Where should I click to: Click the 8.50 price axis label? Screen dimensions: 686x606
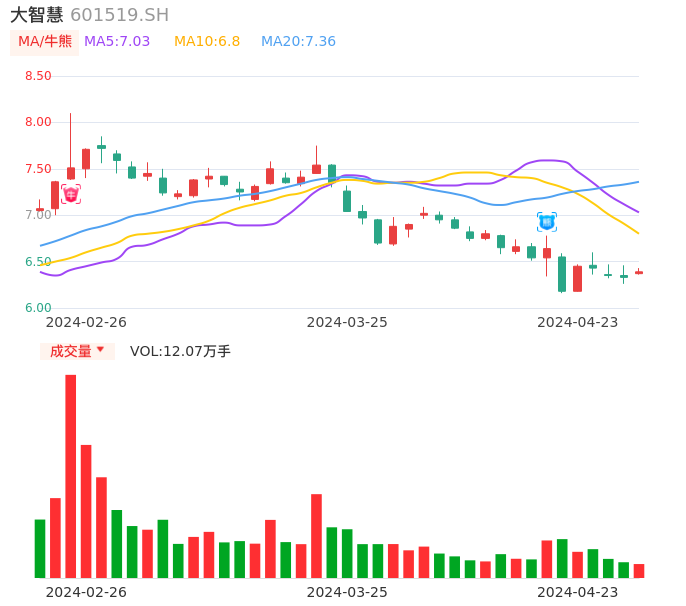pyautogui.click(x=38, y=76)
